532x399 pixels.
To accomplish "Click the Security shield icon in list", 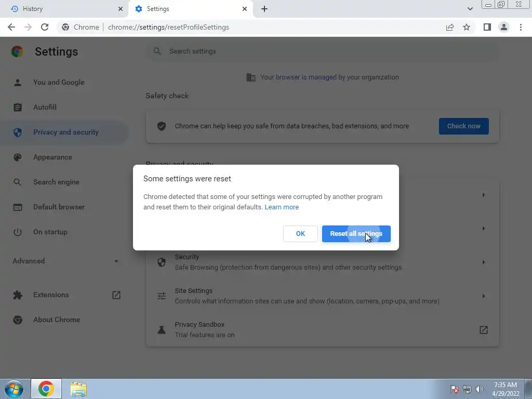I will click(x=162, y=262).
